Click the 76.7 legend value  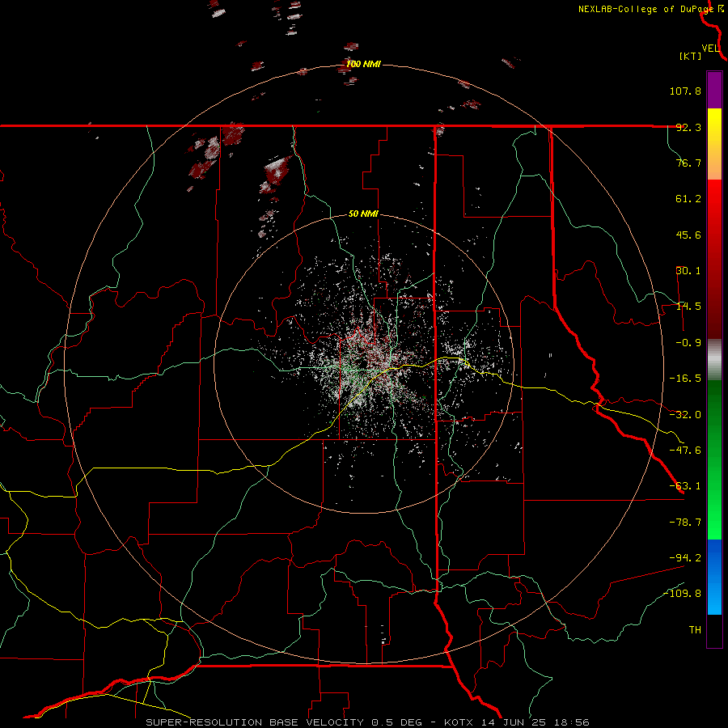pos(688,163)
